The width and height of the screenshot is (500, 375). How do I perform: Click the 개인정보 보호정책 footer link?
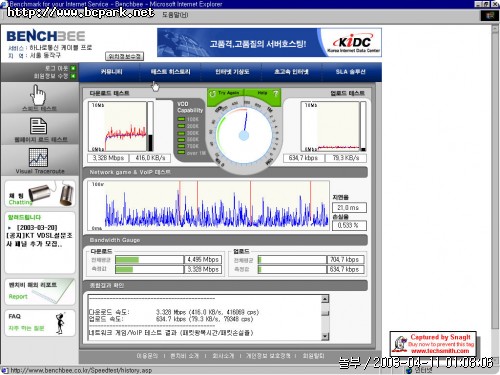click(268, 356)
